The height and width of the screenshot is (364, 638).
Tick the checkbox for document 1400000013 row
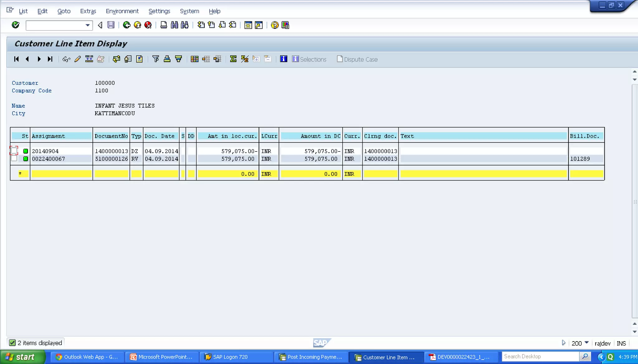14,151
